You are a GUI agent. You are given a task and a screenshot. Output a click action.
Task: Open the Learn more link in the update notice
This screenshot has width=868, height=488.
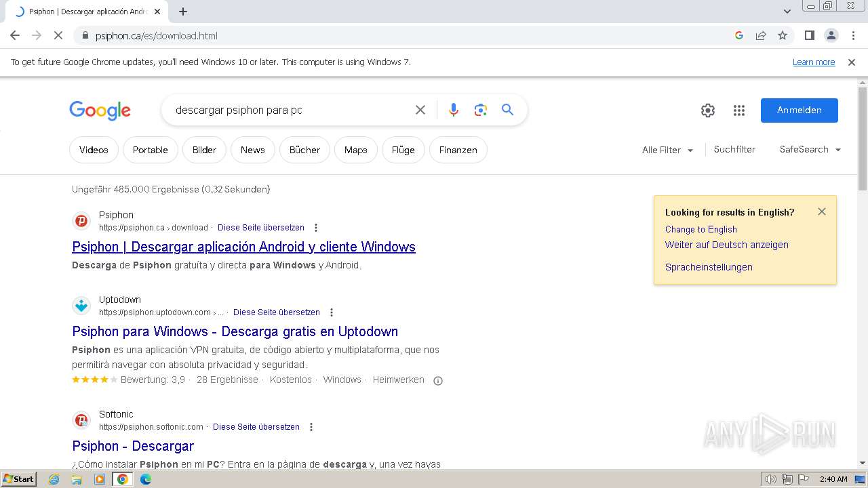(x=814, y=62)
